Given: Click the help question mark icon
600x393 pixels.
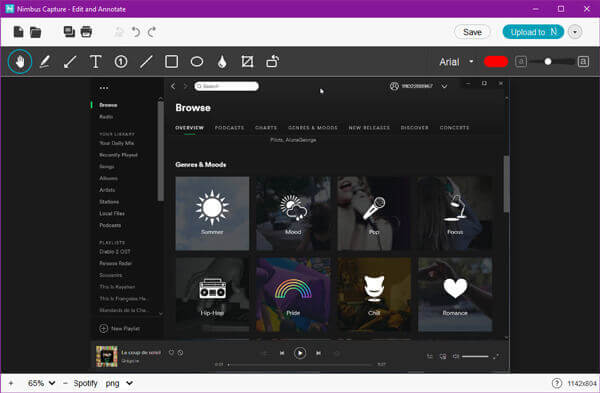Looking at the screenshot, I should click(x=557, y=383).
